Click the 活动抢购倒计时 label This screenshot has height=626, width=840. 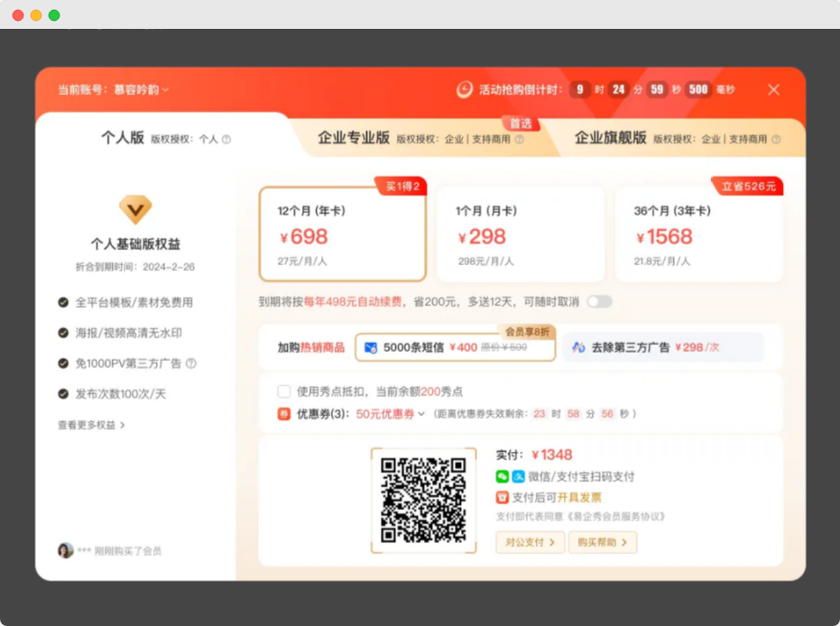pos(521,89)
